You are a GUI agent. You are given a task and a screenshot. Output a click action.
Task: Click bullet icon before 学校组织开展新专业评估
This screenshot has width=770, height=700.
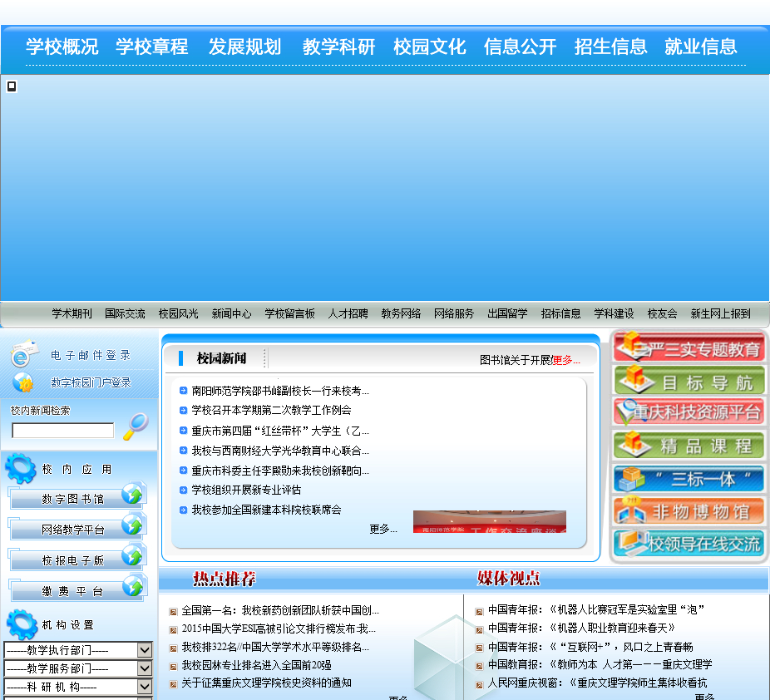click(x=183, y=490)
